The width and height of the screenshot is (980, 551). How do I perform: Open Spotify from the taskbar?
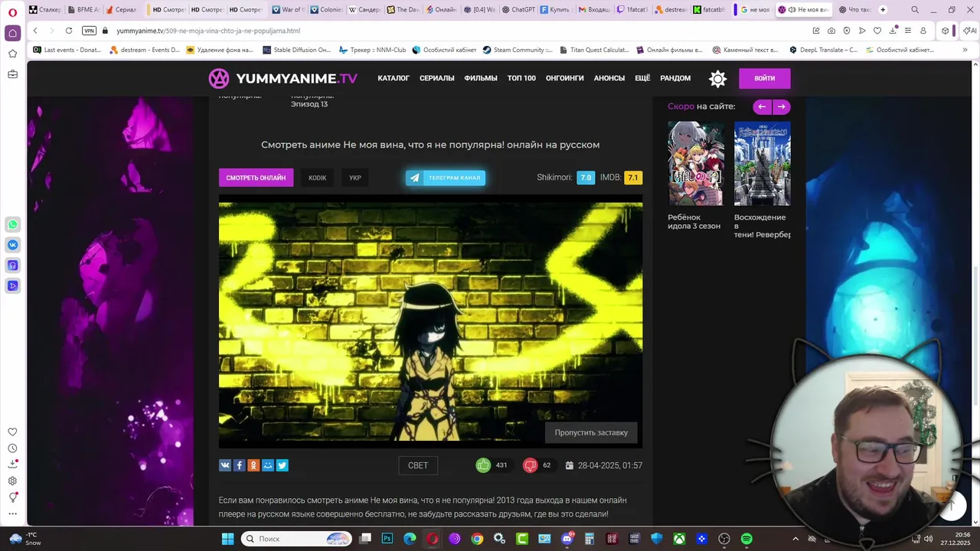(746, 539)
